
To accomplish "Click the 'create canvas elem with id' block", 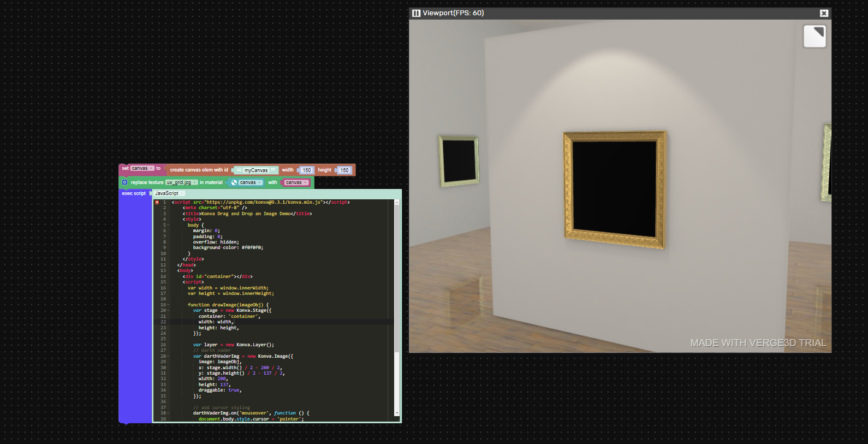I will [199, 170].
